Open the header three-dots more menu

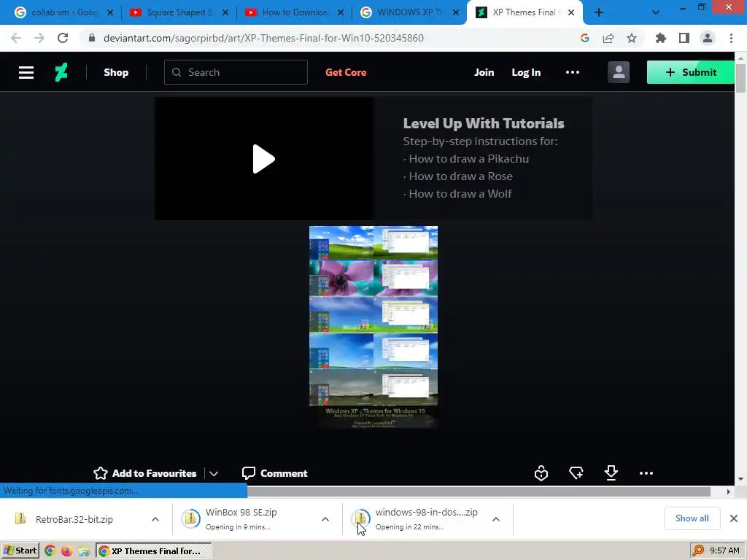pyautogui.click(x=573, y=72)
